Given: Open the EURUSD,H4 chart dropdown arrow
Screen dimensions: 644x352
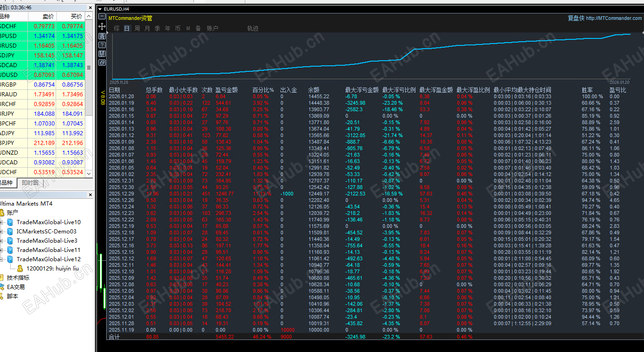Looking at the screenshot, I should tap(100, 9).
